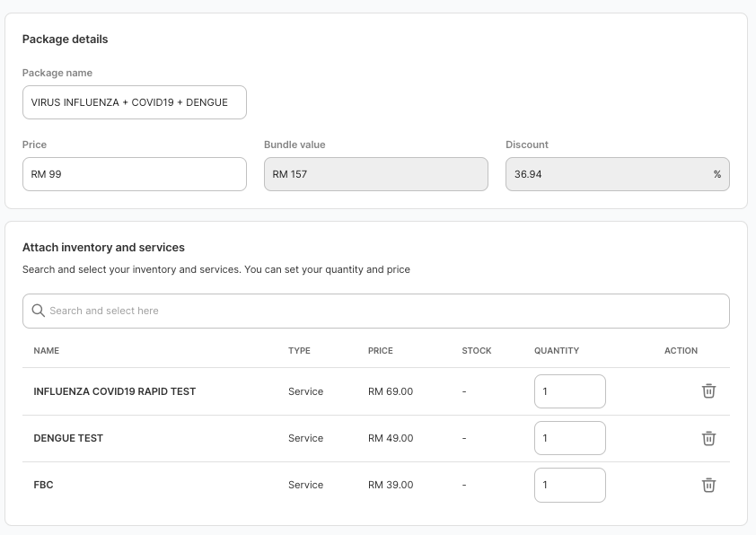Delete the INFLUENZA COVID19 RAPID TEST row
756x535 pixels.
pyautogui.click(x=708, y=391)
